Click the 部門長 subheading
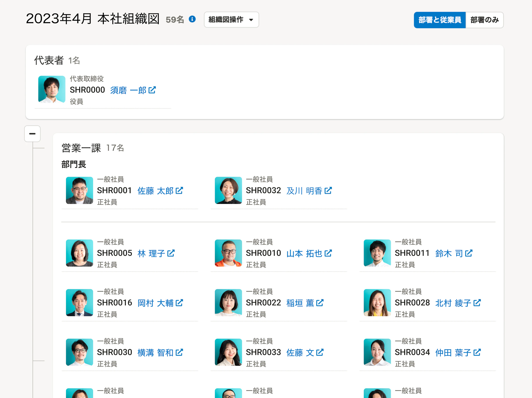This screenshot has width=532, height=398. [x=74, y=164]
